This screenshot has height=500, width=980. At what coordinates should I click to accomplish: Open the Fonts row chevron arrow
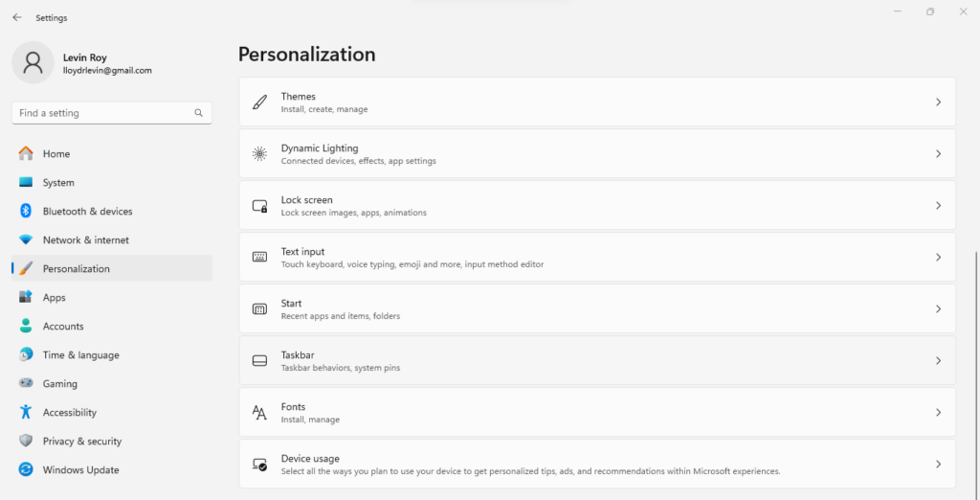tap(938, 413)
